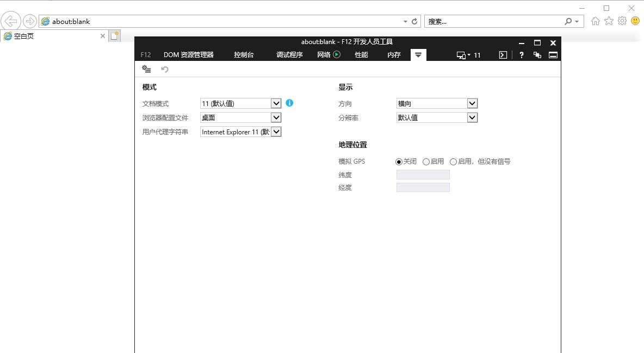Select the 启用，但没有信号 radio option
The height and width of the screenshot is (353, 644).
(454, 162)
